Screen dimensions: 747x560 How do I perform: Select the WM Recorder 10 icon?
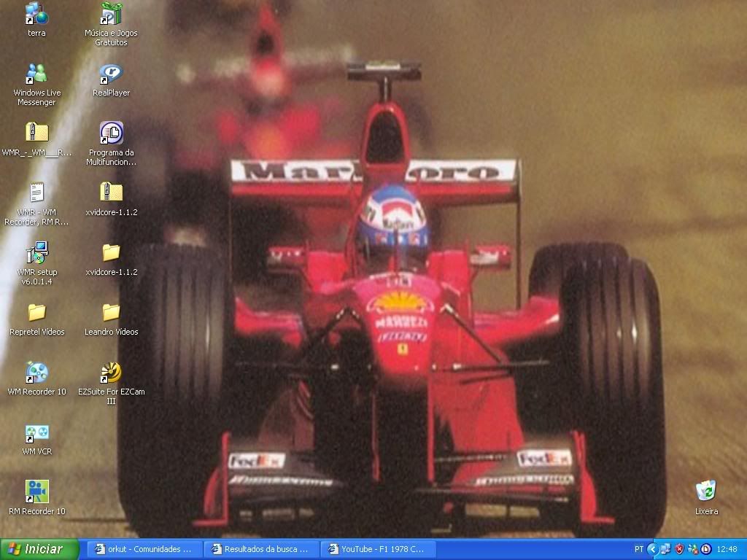click(36, 373)
